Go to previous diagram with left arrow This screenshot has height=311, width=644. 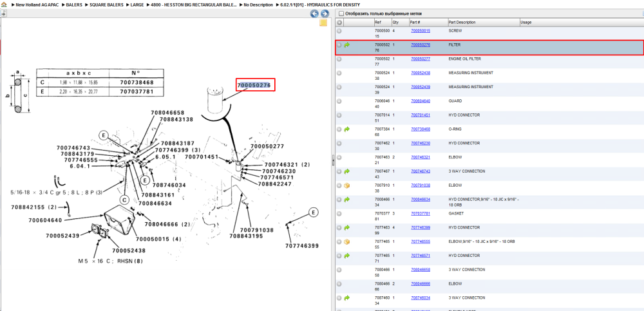pyautogui.click(x=314, y=14)
